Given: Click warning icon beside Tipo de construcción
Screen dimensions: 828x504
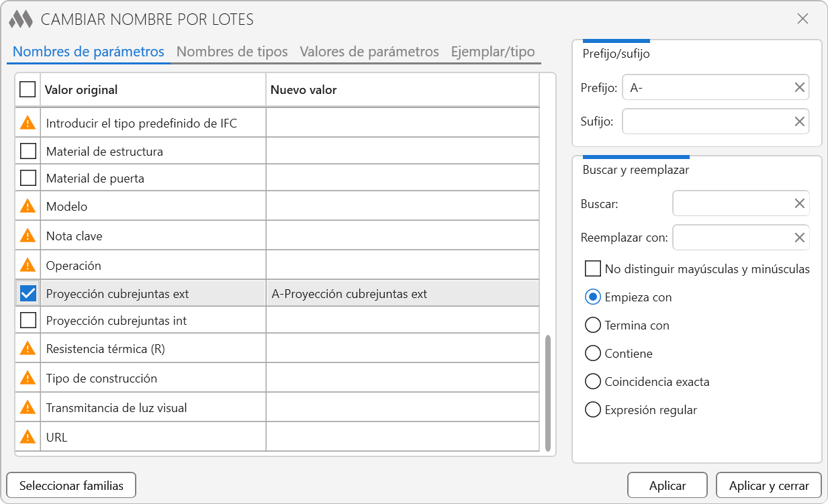Looking at the screenshot, I should click(28, 378).
